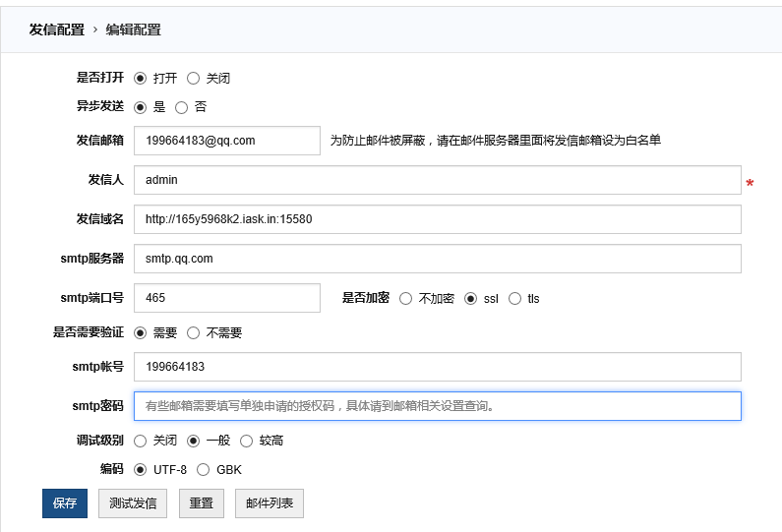Select 否 for 异步发送

[181, 107]
